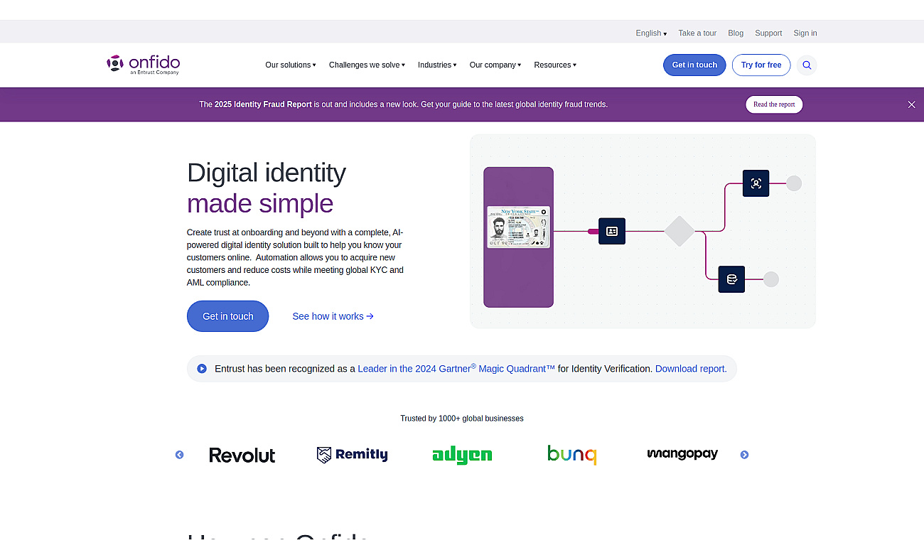Advance logos with right carousel arrow

pos(744,455)
